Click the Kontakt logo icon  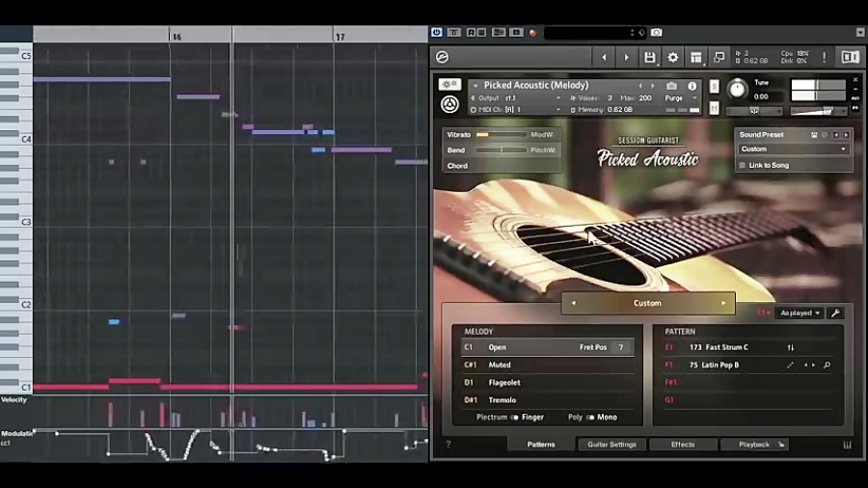442,57
